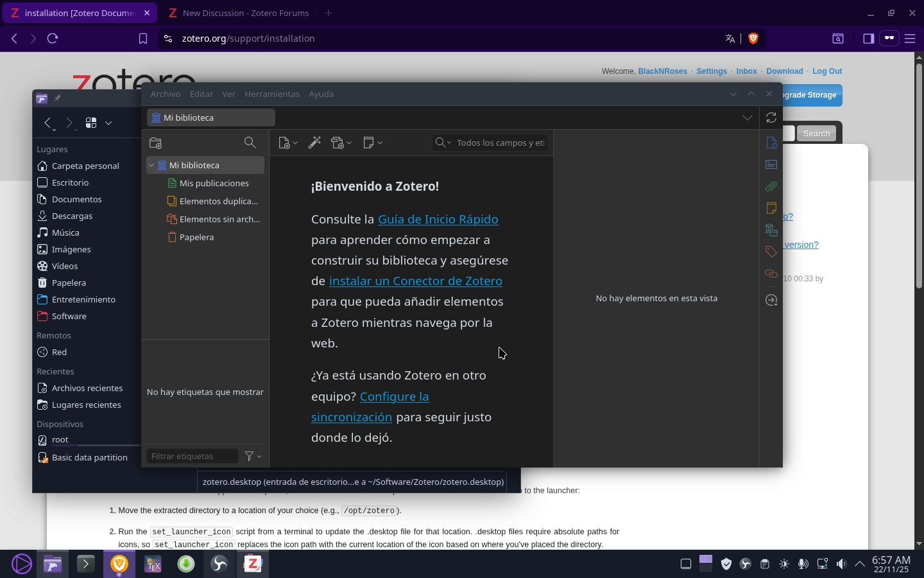Reload the browser page
This screenshot has height=578, width=924.
click(53, 39)
